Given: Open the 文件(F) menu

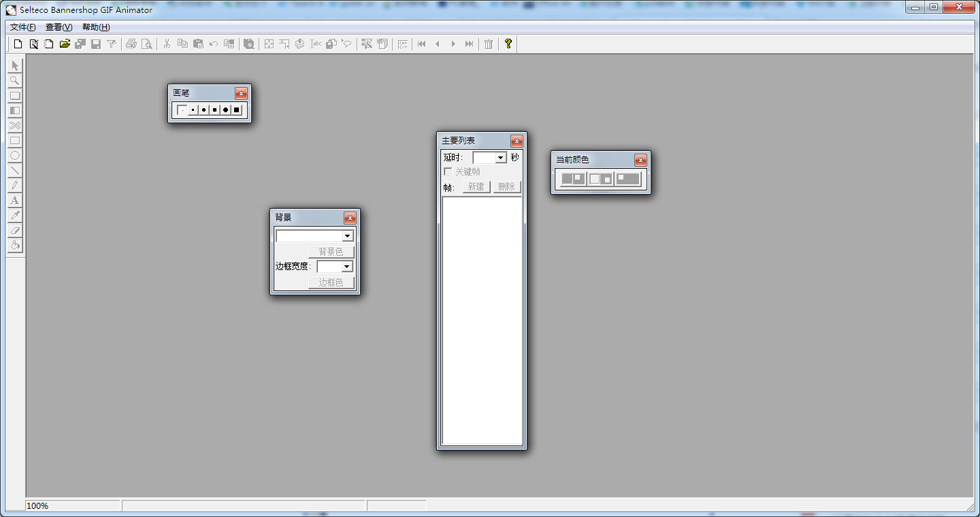Looking at the screenshot, I should pos(23,27).
